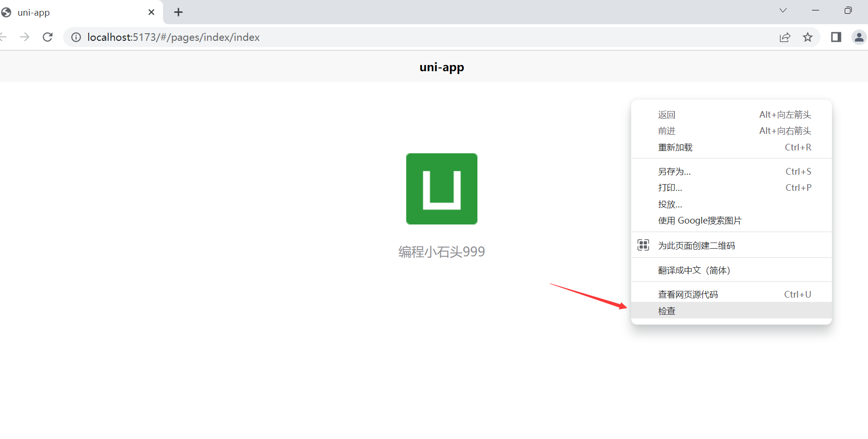This screenshot has height=439, width=868.
Task: Select 重新加载 menu entry
Action: coord(731,148)
